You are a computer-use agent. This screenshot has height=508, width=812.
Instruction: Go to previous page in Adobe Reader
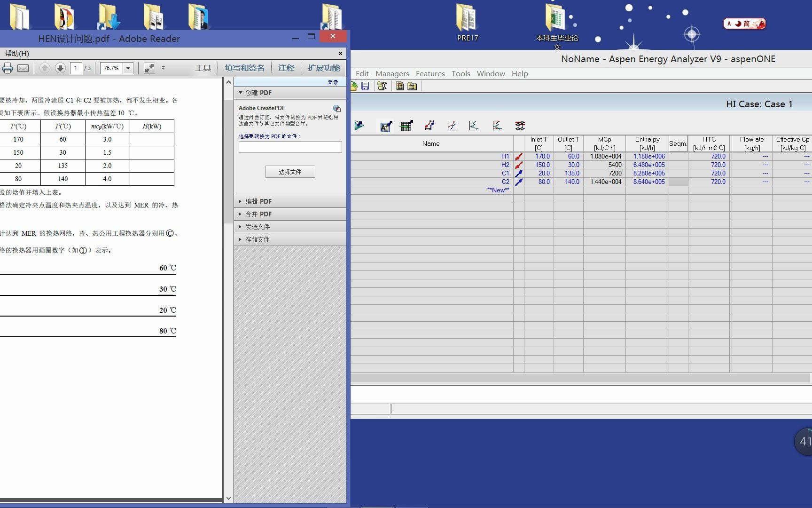tap(45, 68)
